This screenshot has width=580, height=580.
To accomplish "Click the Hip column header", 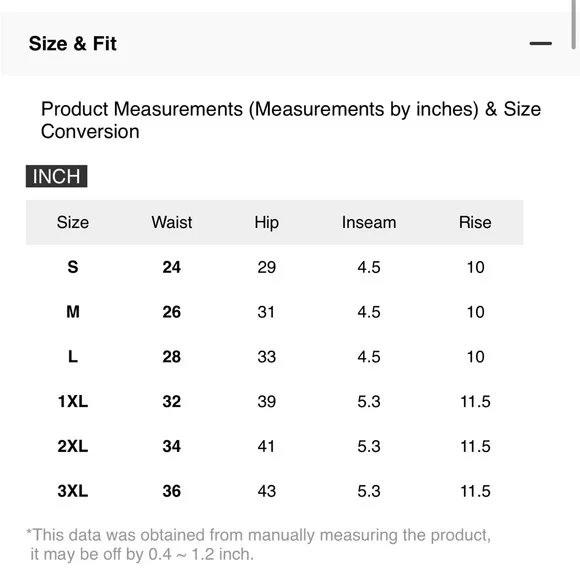I will click(x=266, y=223).
